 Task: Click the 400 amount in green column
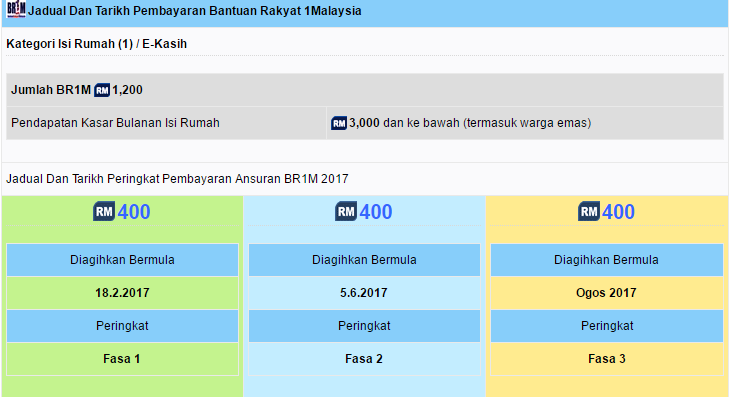tap(134, 212)
